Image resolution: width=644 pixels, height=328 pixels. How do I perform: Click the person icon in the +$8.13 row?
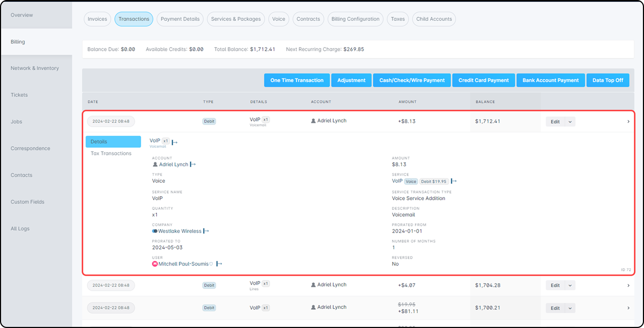coord(313,121)
